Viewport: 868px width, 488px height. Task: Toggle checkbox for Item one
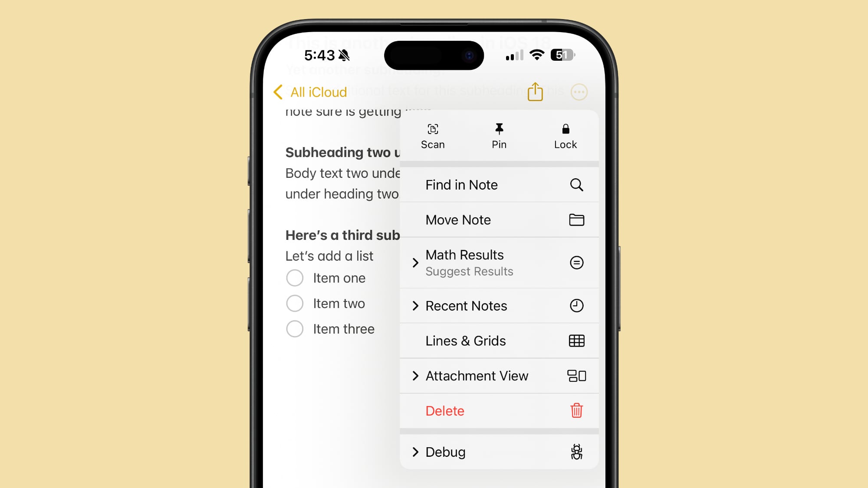tap(295, 278)
